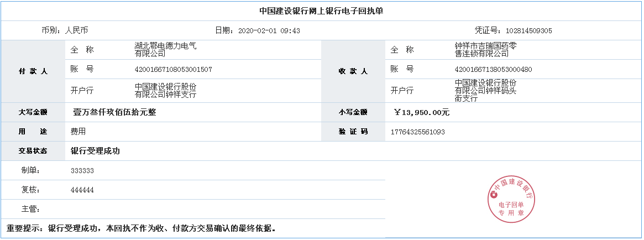Screen dimensions: 644x240
Task: Select the currency label 币别：人民币
Action: point(65,30)
